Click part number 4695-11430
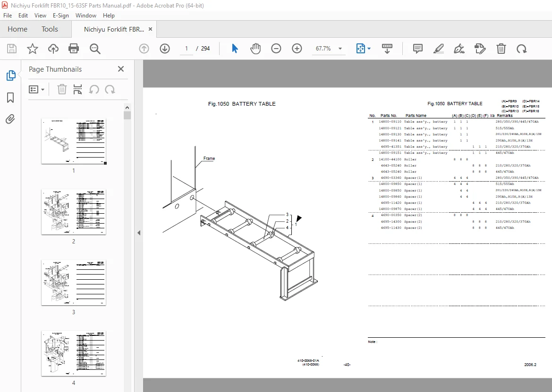 click(x=391, y=228)
